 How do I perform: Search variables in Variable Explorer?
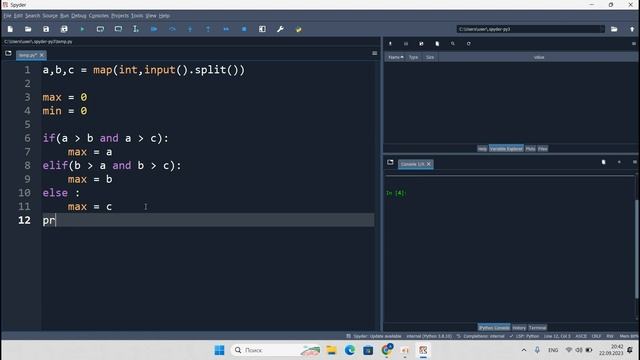[453, 44]
